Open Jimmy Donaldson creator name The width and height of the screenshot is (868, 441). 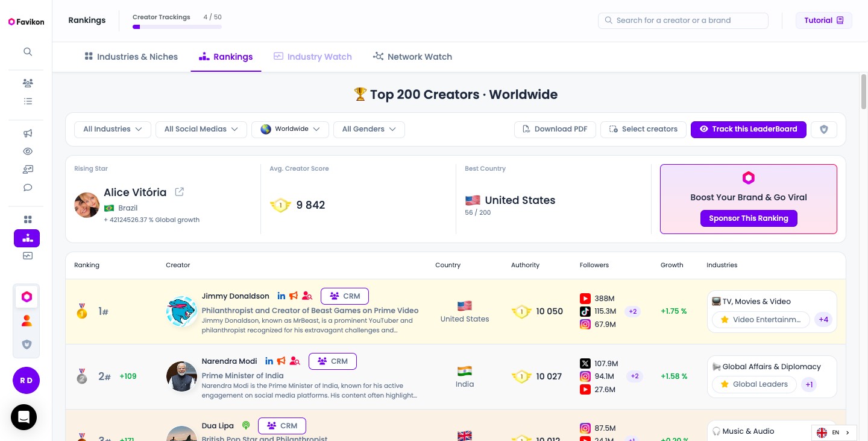pyautogui.click(x=236, y=296)
